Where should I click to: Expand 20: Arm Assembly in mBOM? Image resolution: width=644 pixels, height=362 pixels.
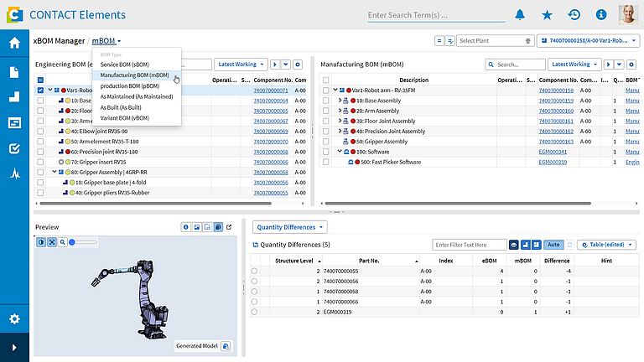pos(340,111)
